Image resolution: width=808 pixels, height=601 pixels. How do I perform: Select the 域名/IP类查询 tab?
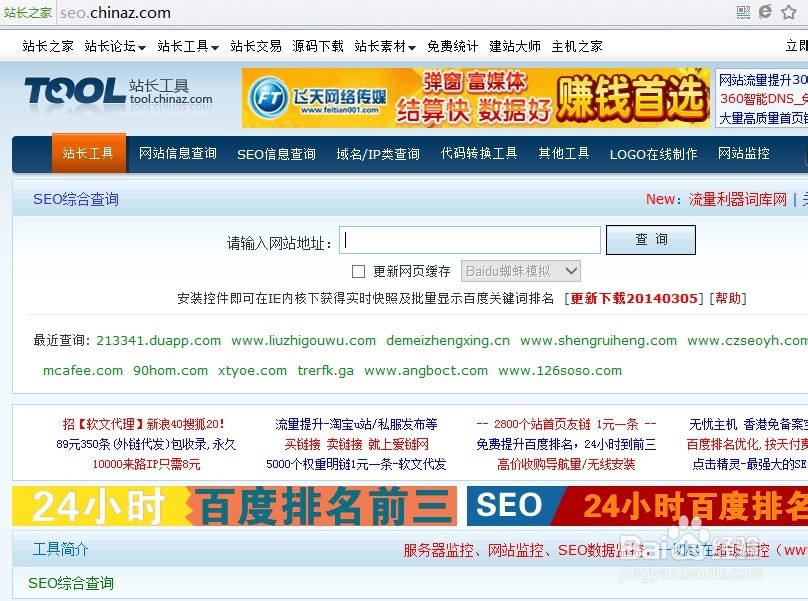[378, 154]
